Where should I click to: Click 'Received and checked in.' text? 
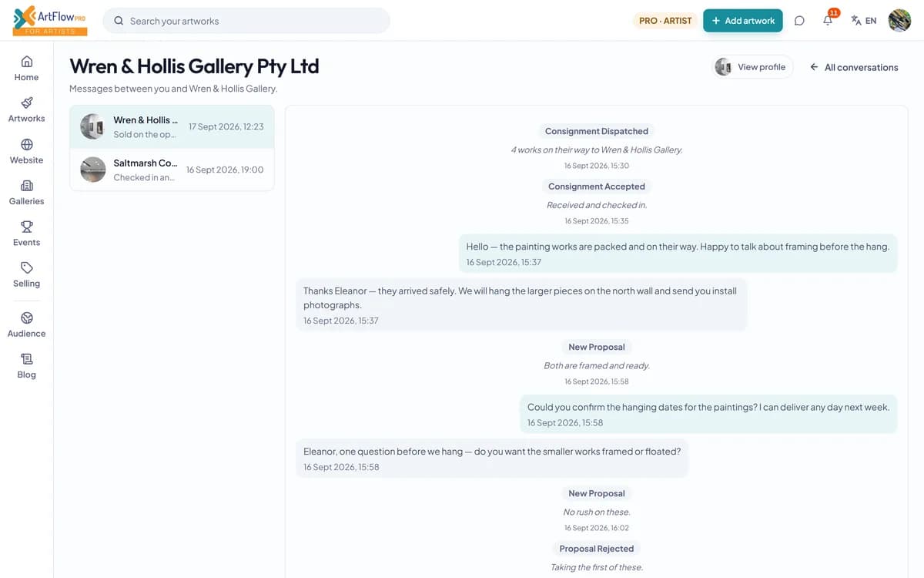[597, 205]
